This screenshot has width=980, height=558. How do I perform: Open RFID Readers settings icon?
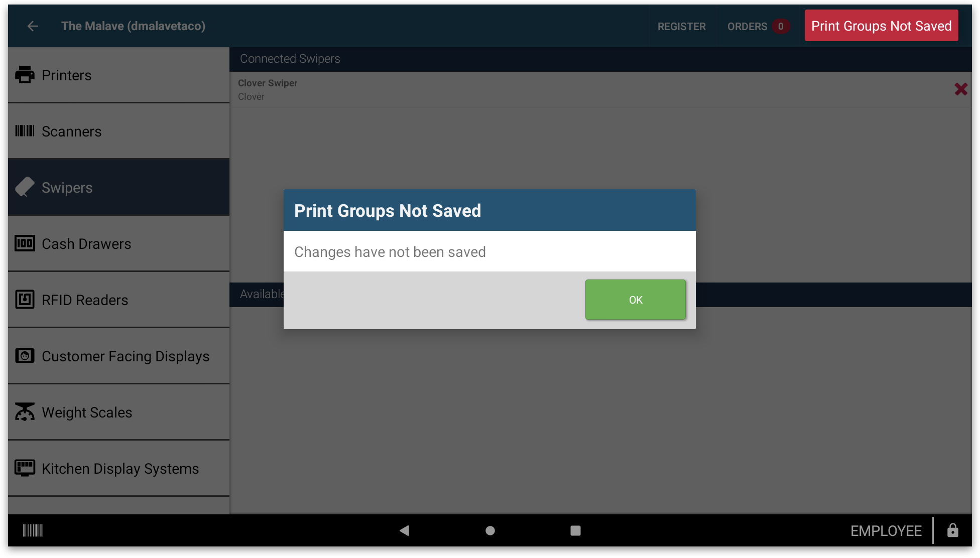(x=25, y=300)
